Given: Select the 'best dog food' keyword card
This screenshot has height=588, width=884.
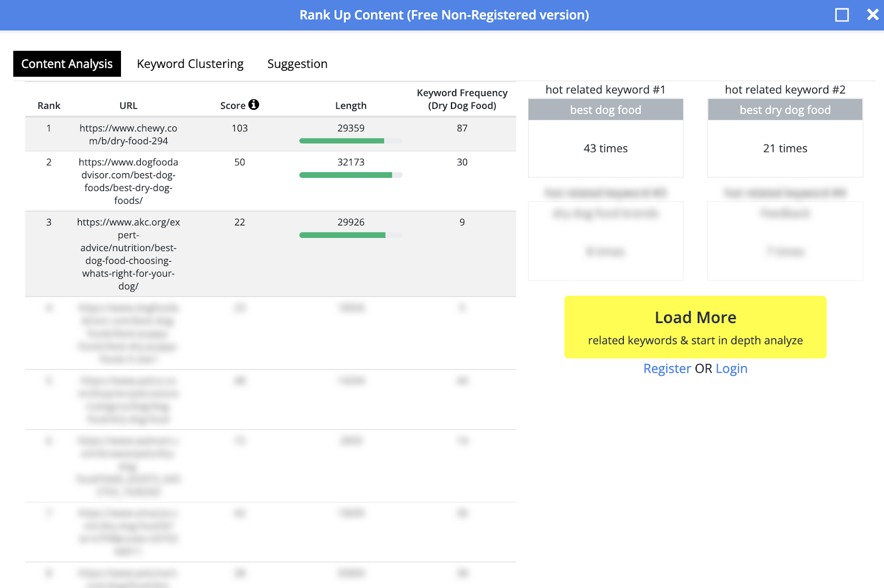Looking at the screenshot, I should coord(606,137).
